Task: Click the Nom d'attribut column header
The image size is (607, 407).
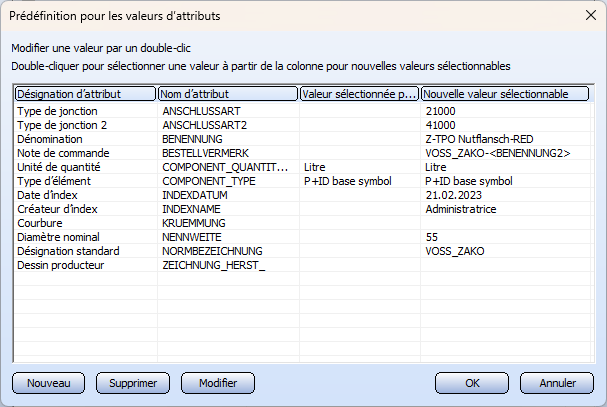Action: pos(228,94)
